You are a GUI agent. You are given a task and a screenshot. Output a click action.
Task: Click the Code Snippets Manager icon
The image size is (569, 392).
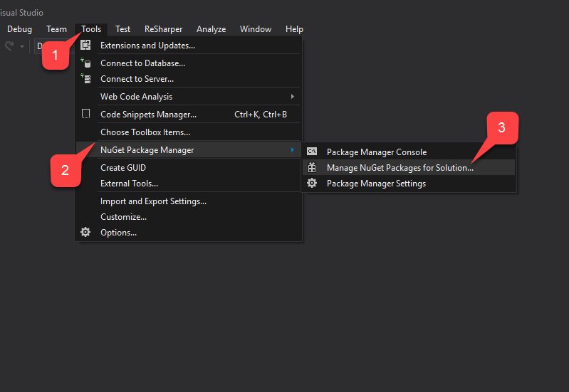tap(85, 114)
